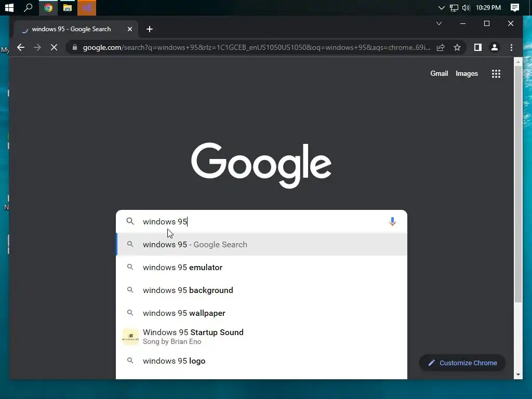Go back to the previous page
Screen dimensions: 532x399
pos(21,47)
